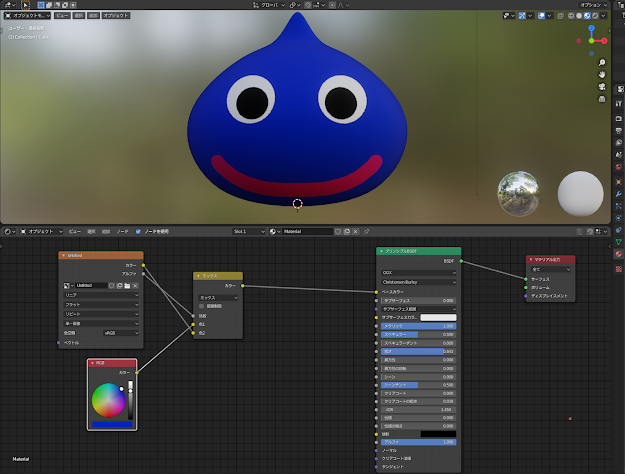
Task: Click the black emission color swatch
Action: click(438, 434)
